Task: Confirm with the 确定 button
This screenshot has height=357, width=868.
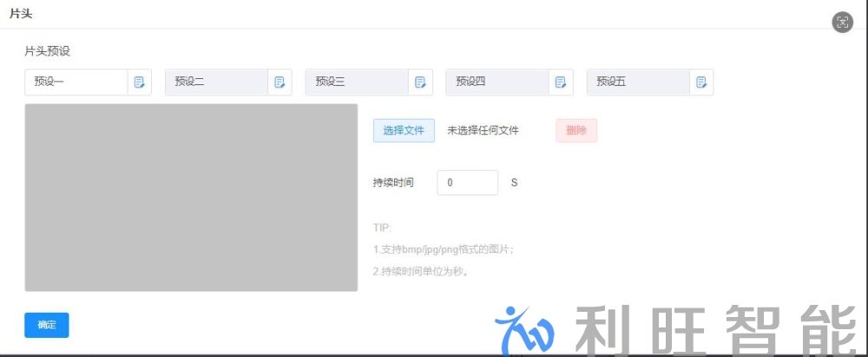Action: tap(47, 326)
